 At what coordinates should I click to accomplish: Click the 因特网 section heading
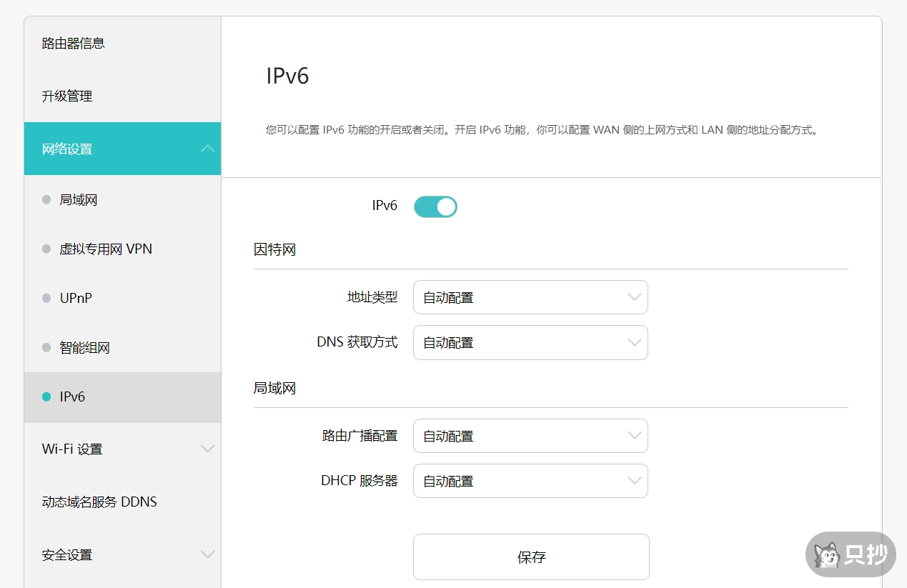(x=275, y=249)
